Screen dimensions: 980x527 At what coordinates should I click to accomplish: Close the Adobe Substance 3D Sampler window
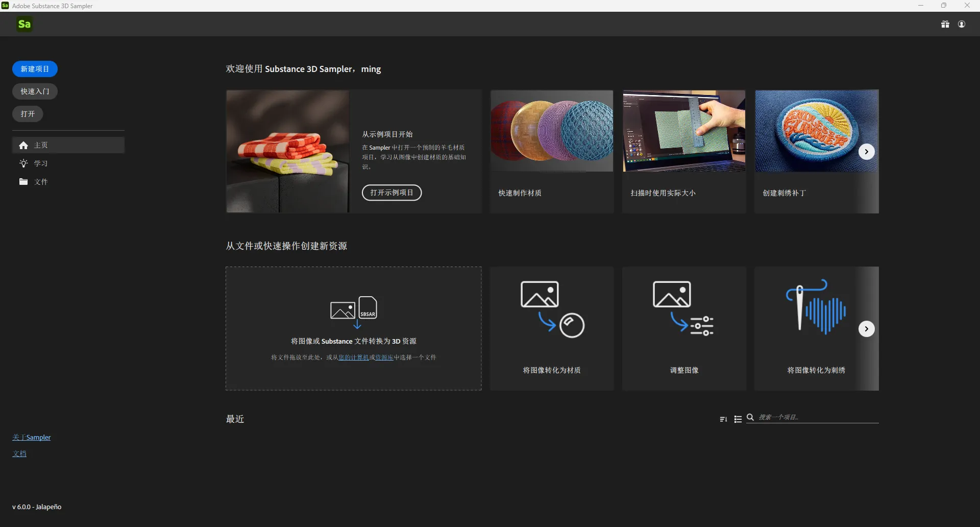pos(967,6)
